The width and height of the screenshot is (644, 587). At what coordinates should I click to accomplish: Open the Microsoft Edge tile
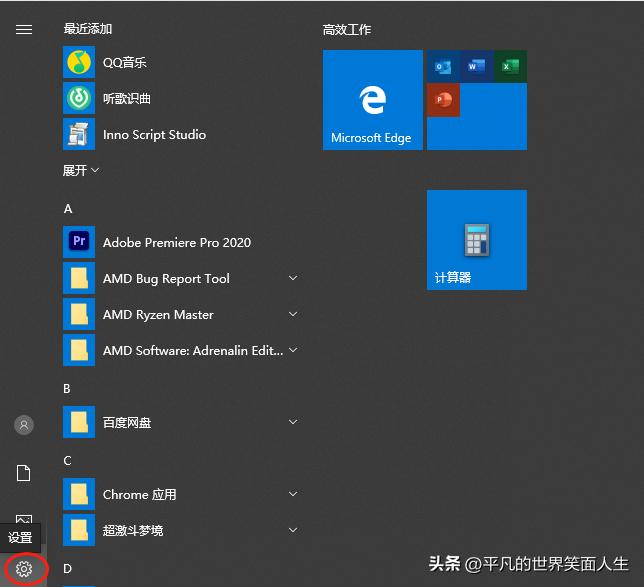(373, 100)
